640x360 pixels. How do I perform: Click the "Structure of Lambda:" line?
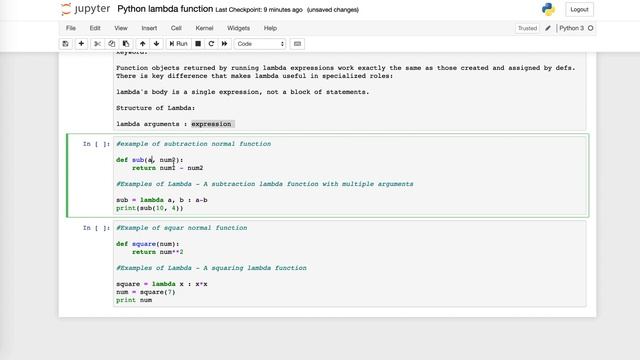[x=156, y=108]
